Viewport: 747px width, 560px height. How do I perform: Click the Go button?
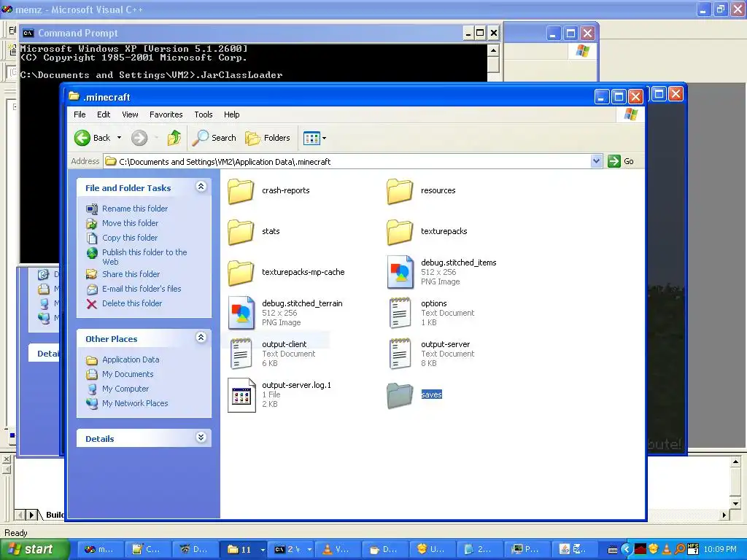(x=621, y=161)
